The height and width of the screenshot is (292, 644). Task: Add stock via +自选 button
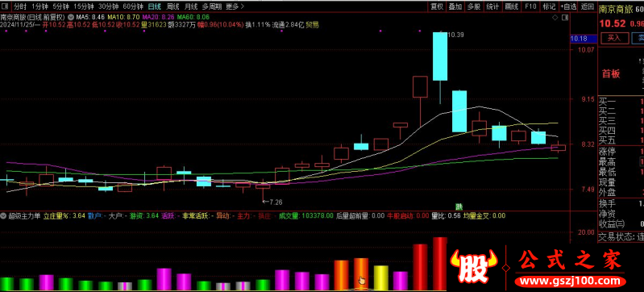(x=567, y=6)
